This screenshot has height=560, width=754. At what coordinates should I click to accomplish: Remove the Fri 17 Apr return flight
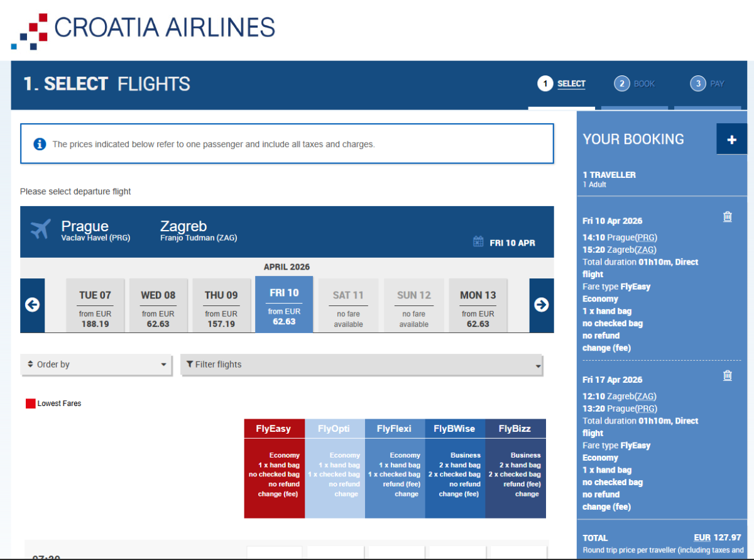(x=727, y=376)
